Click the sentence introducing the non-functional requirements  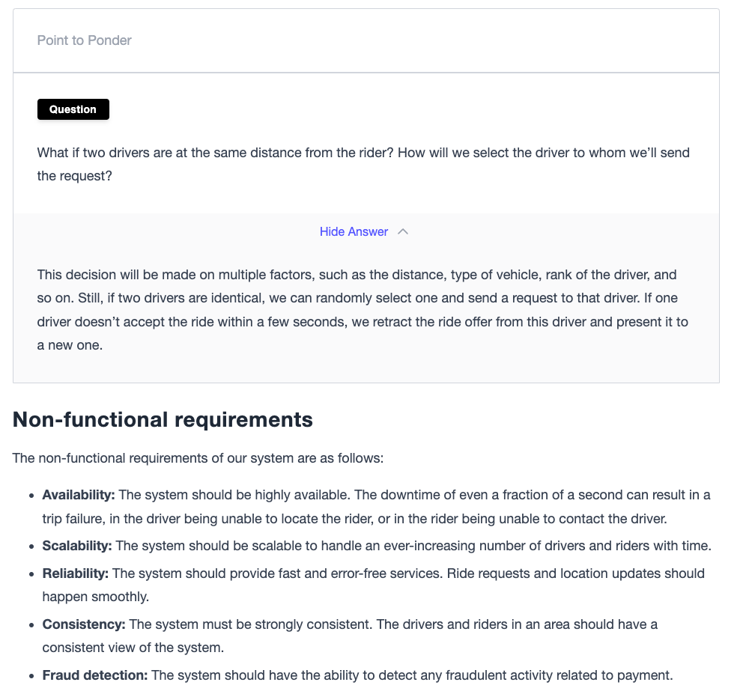[198, 458]
